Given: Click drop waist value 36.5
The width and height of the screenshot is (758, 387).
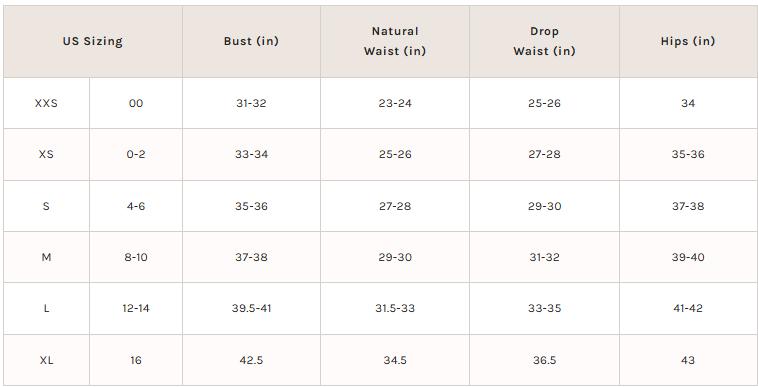Looking at the screenshot, I should pyautogui.click(x=544, y=360).
